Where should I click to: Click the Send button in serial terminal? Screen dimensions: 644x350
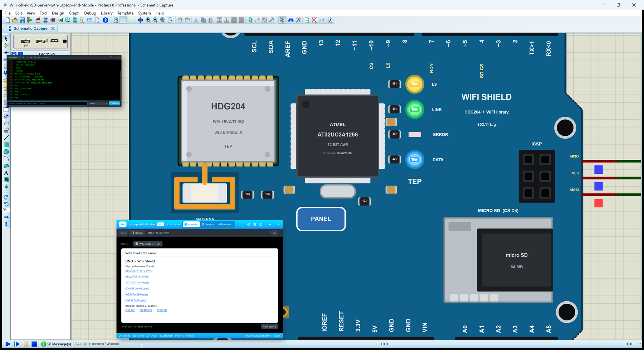point(114,104)
